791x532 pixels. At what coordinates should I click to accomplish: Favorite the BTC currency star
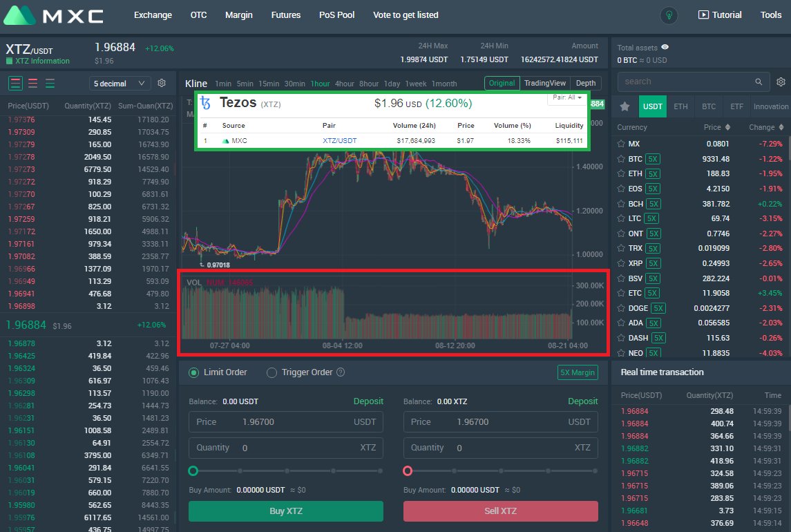[621, 159]
